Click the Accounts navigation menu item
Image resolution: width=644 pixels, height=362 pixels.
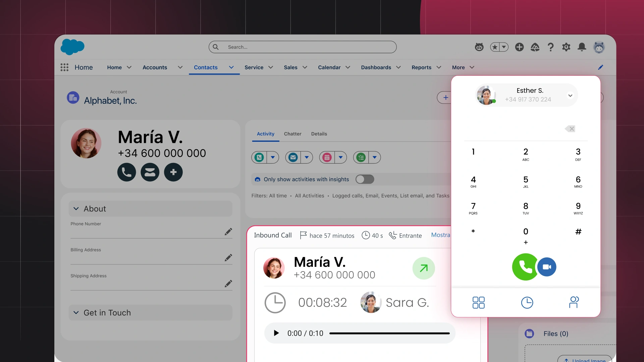click(154, 67)
